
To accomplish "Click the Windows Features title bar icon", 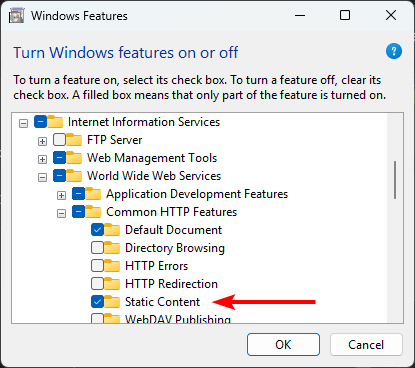I will [17, 16].
